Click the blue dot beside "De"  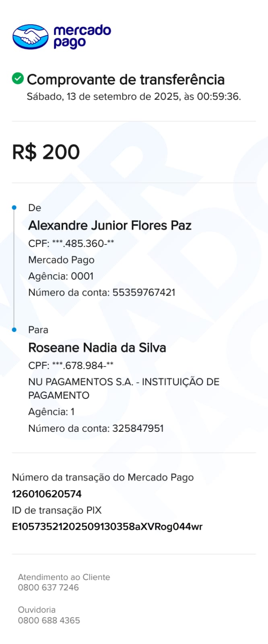(14, 207)
